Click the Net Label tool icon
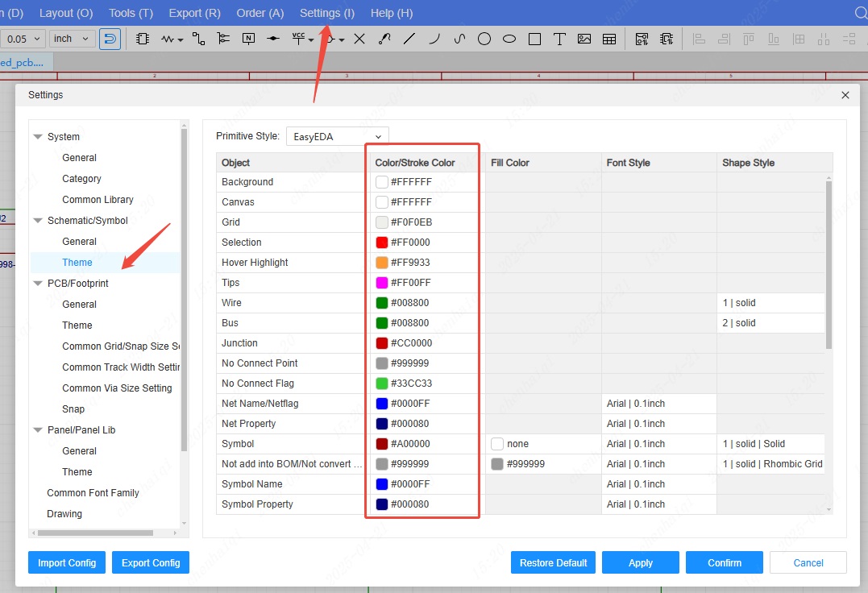The image size is (868, 593). [248, 39]
